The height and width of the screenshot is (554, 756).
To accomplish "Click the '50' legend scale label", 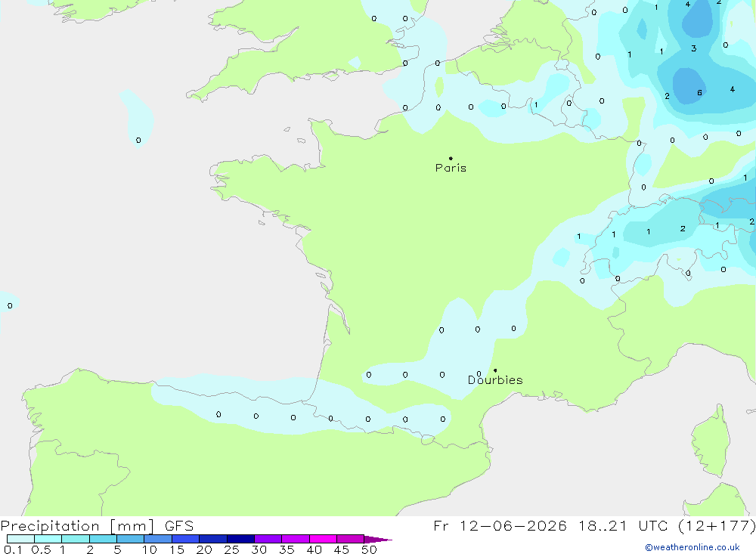I will [x=369, y=549].
